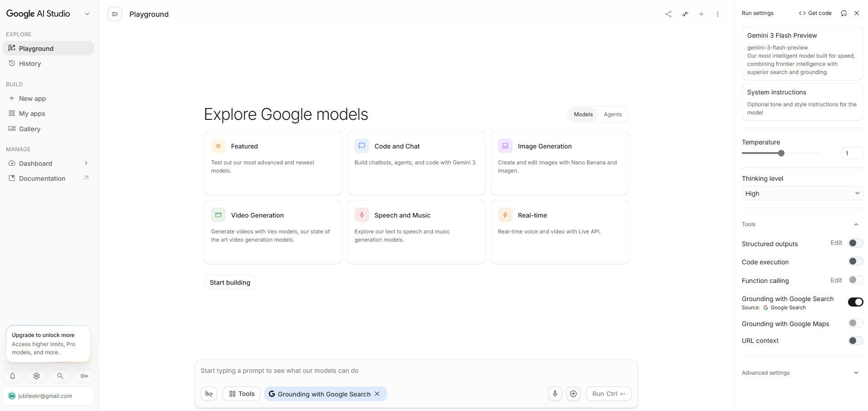The width and height of the screenshot is (868, 411).
Task: Open My apps in the sidebar
Action: (48, 114)
